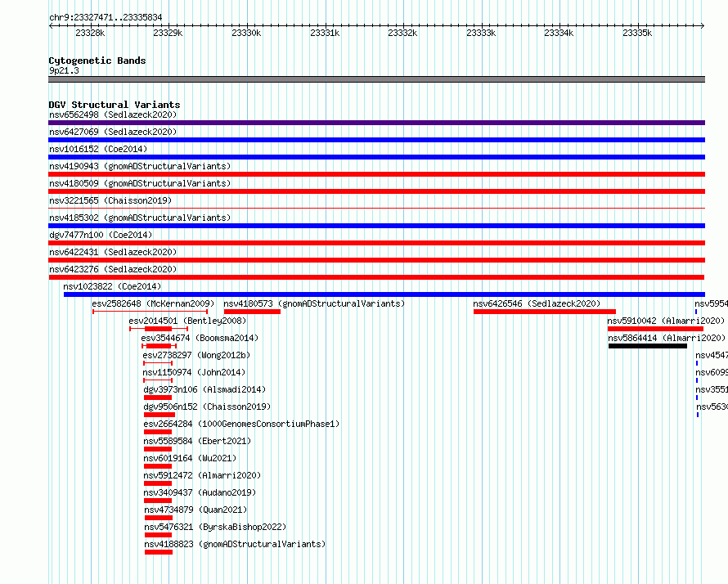Viewport: 728px width, 584px height.
Task: Open variant nsv6562498 (Sedlazeck2020) label
Action: [x=113, y=115]
